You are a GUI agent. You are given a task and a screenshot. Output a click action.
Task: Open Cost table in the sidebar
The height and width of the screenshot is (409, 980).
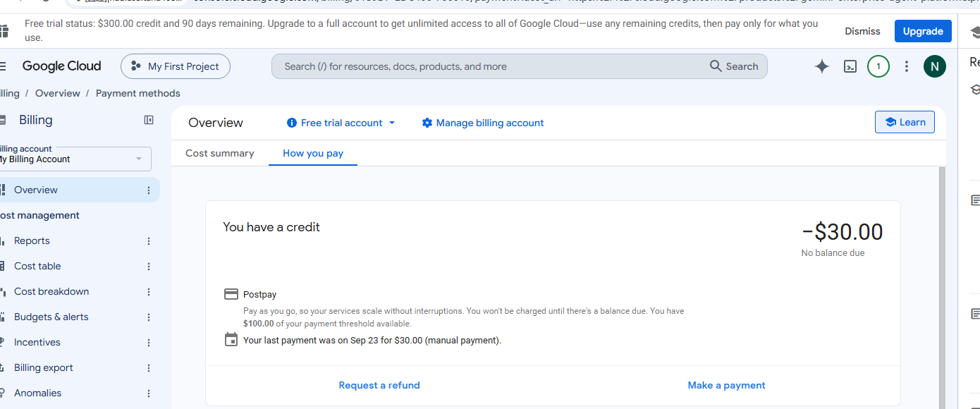37,266
